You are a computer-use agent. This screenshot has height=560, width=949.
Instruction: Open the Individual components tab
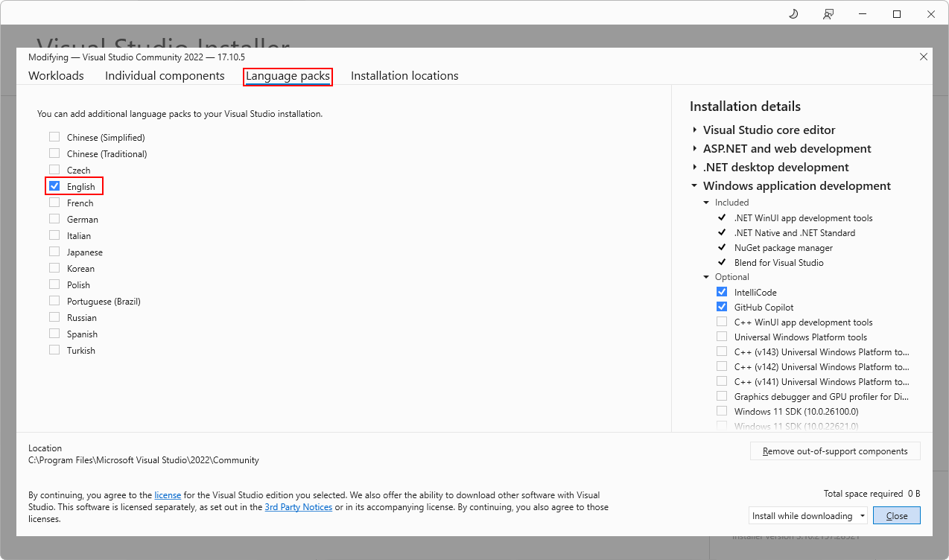point(165,75)
